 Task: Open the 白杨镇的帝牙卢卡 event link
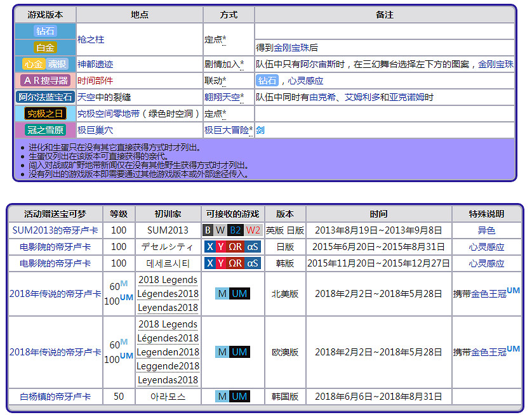[55, 397]
